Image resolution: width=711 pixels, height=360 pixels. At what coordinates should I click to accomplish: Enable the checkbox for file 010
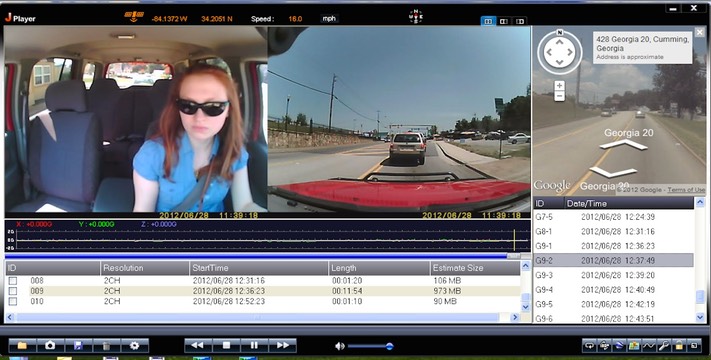click(x=13, y=301)
